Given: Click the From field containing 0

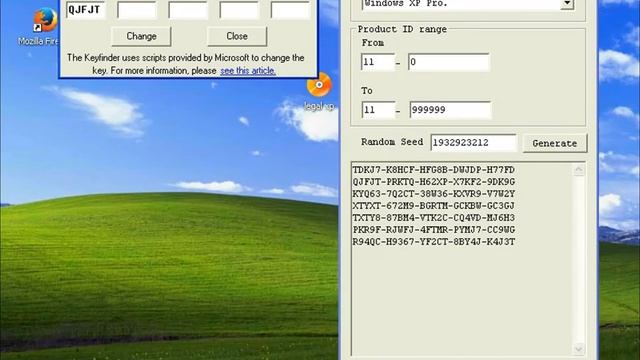Looking at the screenshot, I should tap(449, 62).
